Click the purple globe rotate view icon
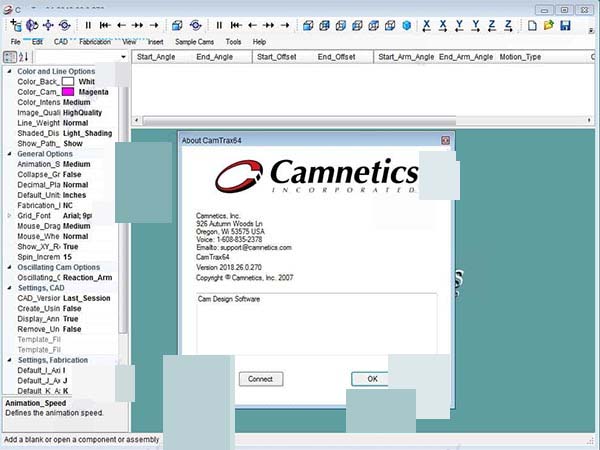 [32, 25]
